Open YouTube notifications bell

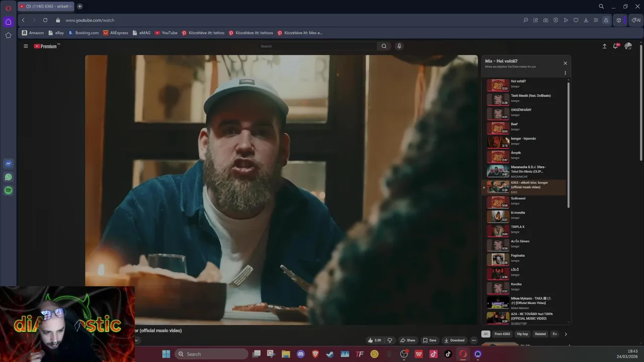coord(615,46)
